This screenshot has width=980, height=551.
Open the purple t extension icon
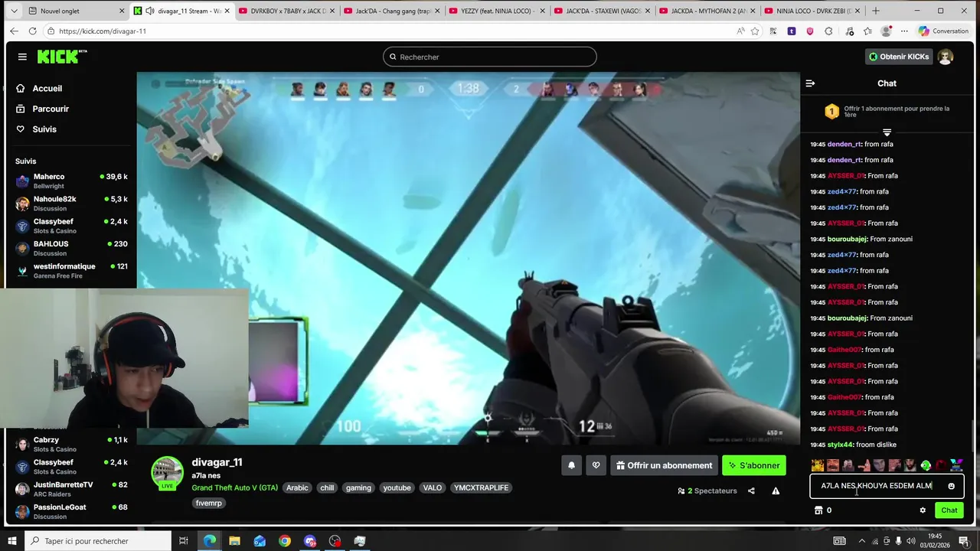(792, 31)
